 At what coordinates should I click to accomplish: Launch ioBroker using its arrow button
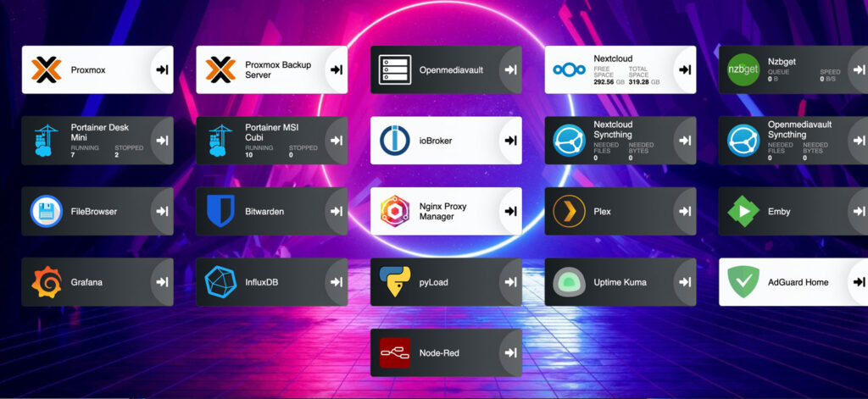point(510,141)
